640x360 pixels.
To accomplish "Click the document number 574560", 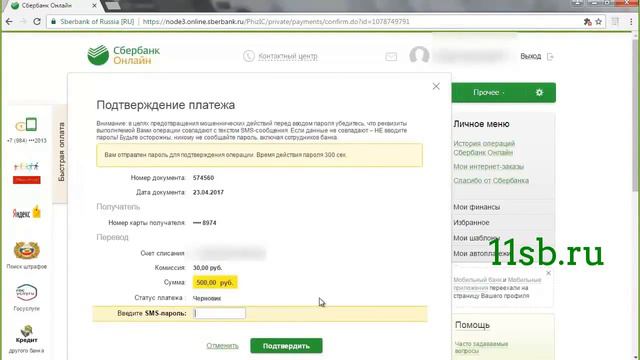I will coord(203,178).
